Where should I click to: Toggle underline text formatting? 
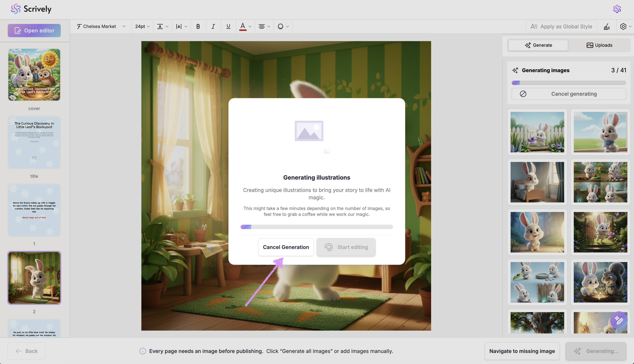[228, 26]
